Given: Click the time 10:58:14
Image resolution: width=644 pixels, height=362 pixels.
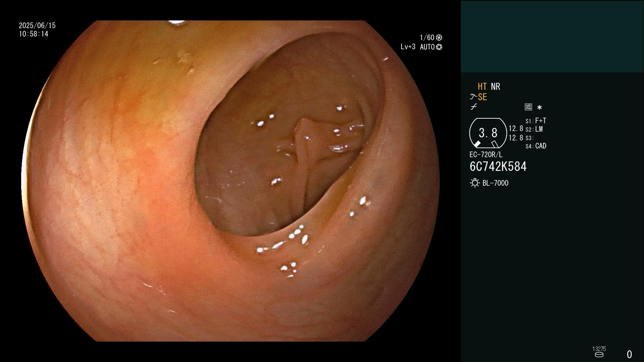Looking at the screenshot, I should [x=34, y=34].
